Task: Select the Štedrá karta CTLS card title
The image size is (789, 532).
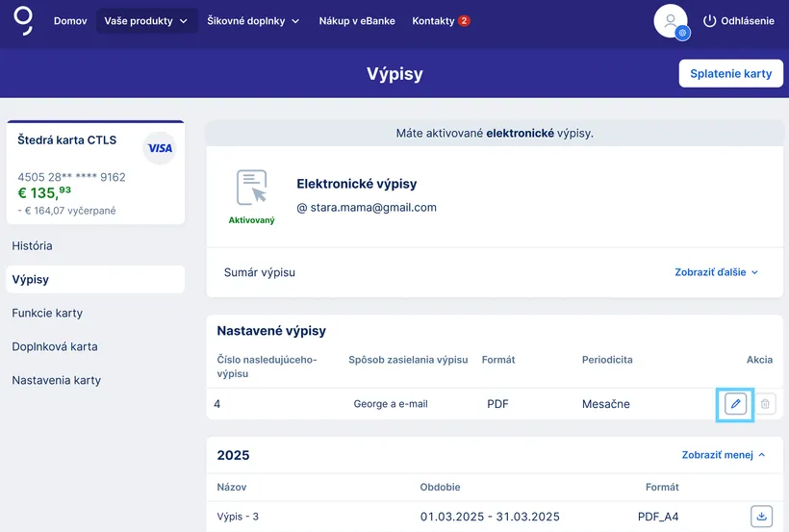Action: click(x=67, y=139)
